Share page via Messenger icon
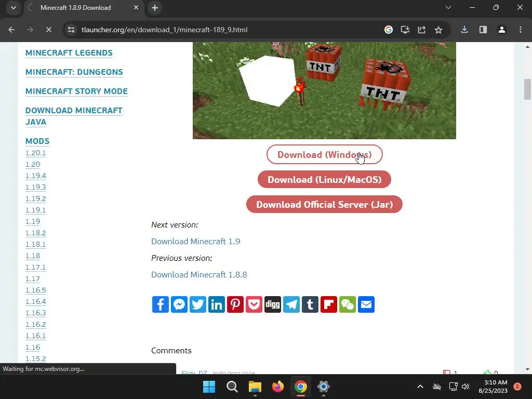532x399 pixels. click(179, 304)
